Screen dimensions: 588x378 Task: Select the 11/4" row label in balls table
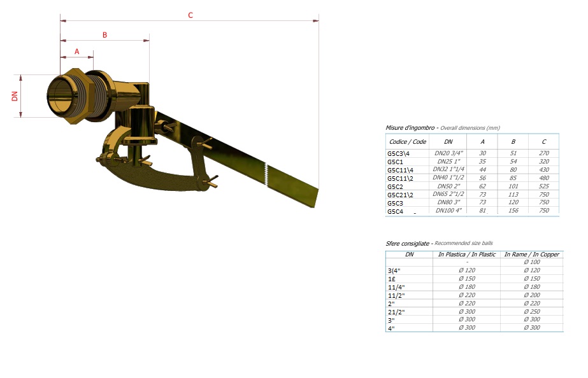pyautogui.click(x=396, y=288)
